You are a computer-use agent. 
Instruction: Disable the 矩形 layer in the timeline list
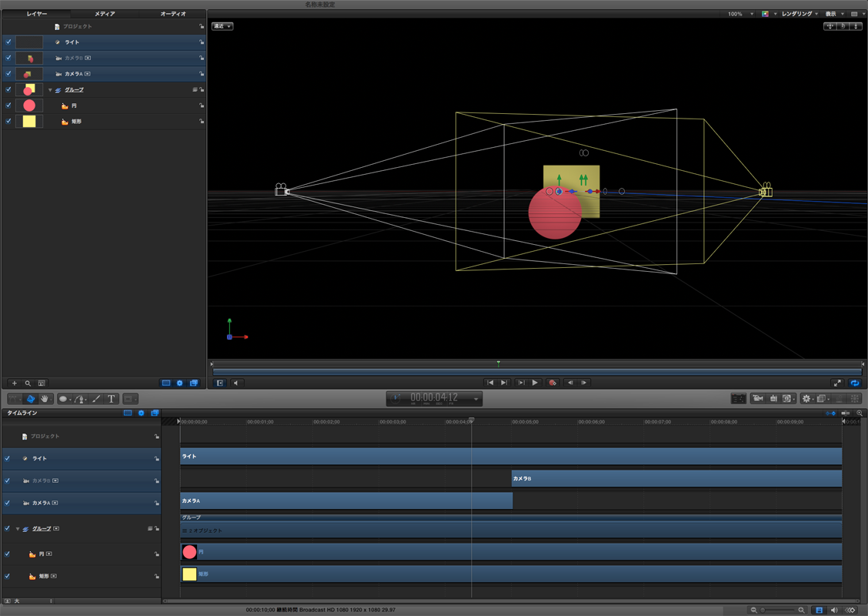click(8, 576)
